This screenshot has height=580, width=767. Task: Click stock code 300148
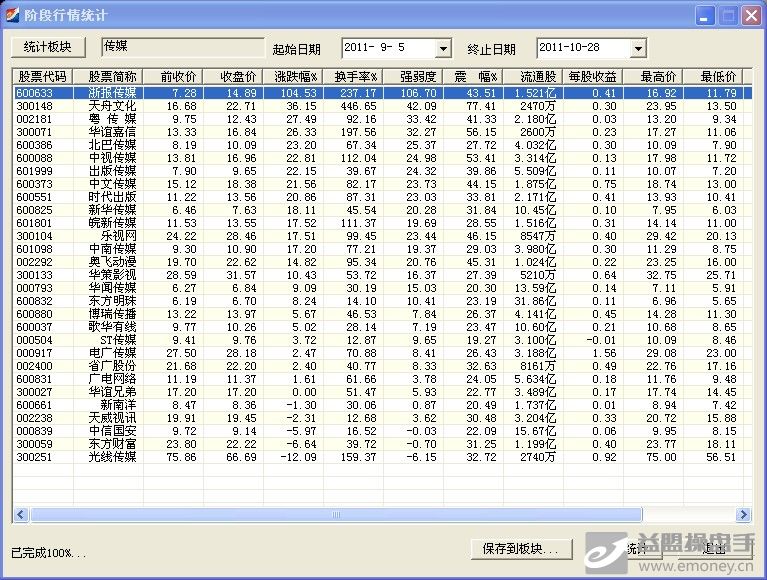point(34,106)
